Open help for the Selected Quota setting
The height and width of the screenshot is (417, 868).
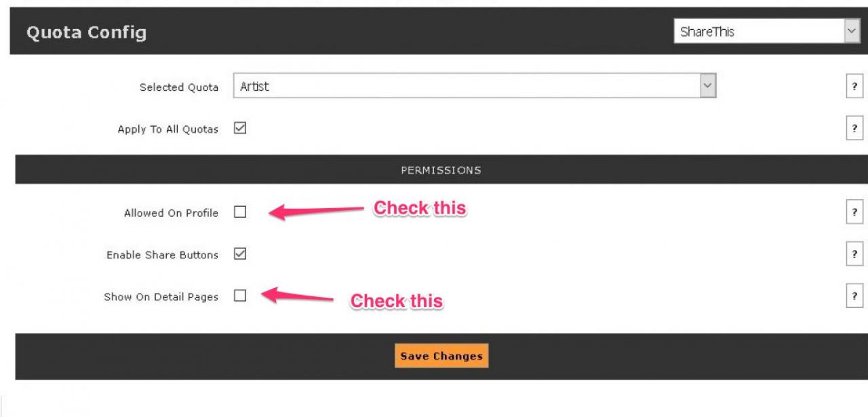[x=854, y=87]
